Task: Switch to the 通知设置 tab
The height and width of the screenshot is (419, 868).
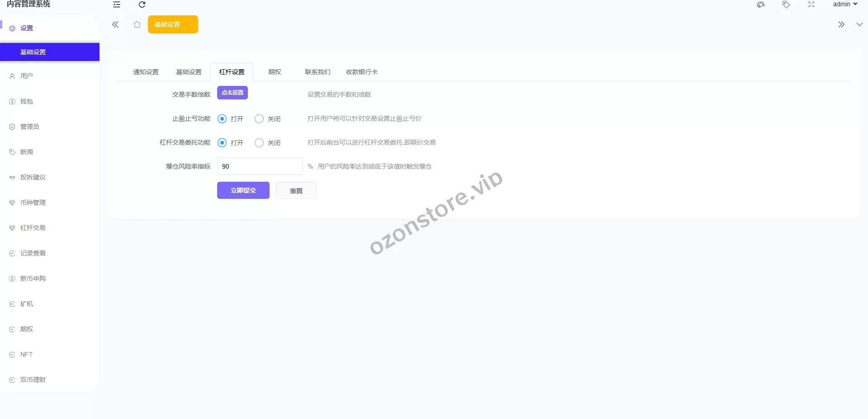Action: [146, 72]
